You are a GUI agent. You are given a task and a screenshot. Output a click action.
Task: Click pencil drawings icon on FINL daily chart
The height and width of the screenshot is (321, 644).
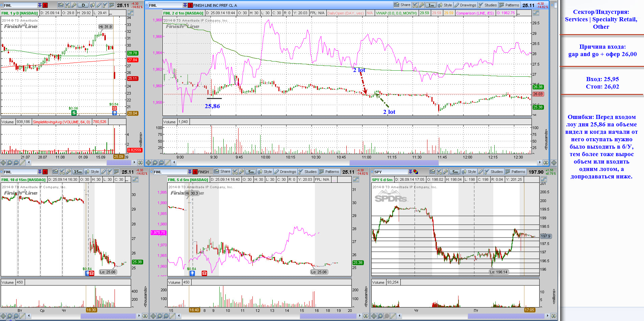pos(99,5)
